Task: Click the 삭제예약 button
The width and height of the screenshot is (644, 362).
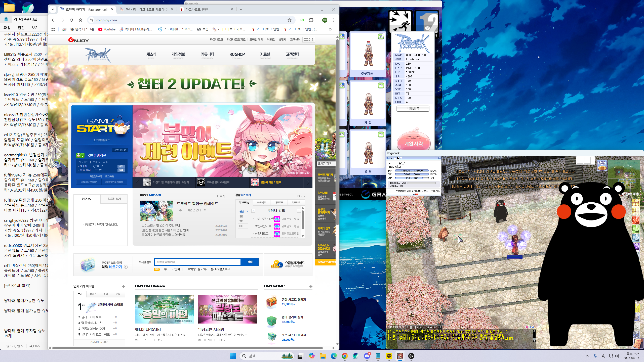Action: point(413,109)
